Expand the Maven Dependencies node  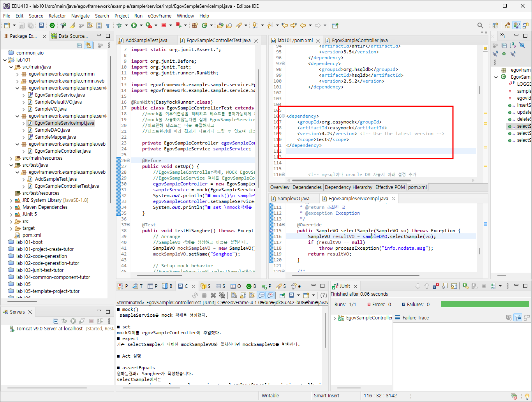pos(11,207)
